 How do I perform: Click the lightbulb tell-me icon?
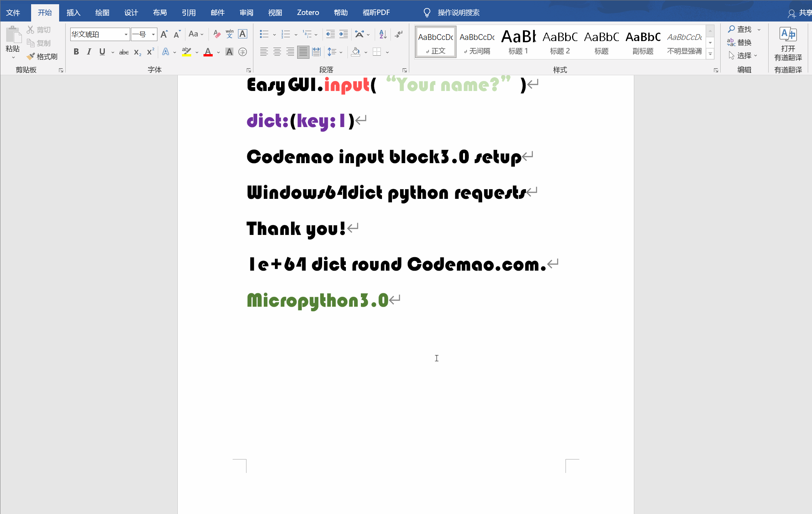[x=427, y=13]
